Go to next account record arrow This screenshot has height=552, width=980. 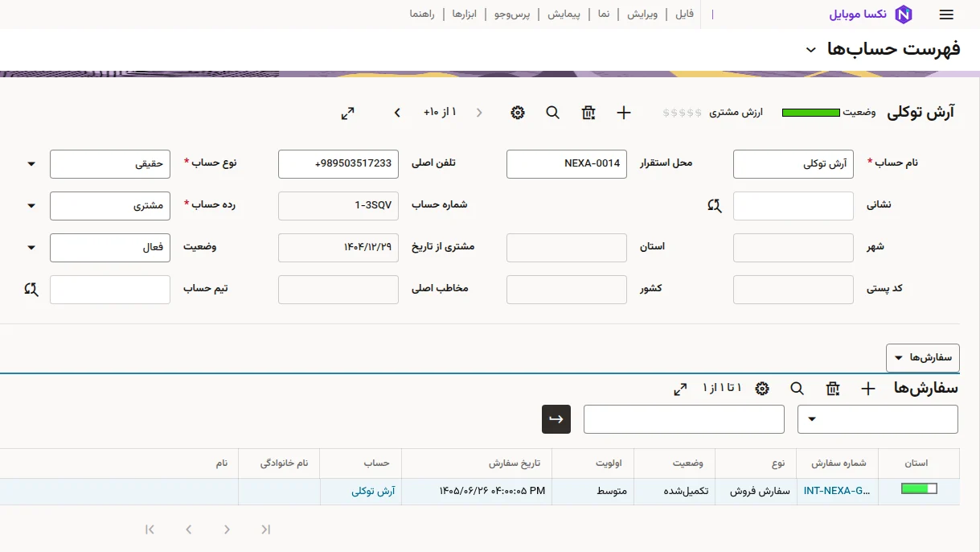(x=397, y=113)
